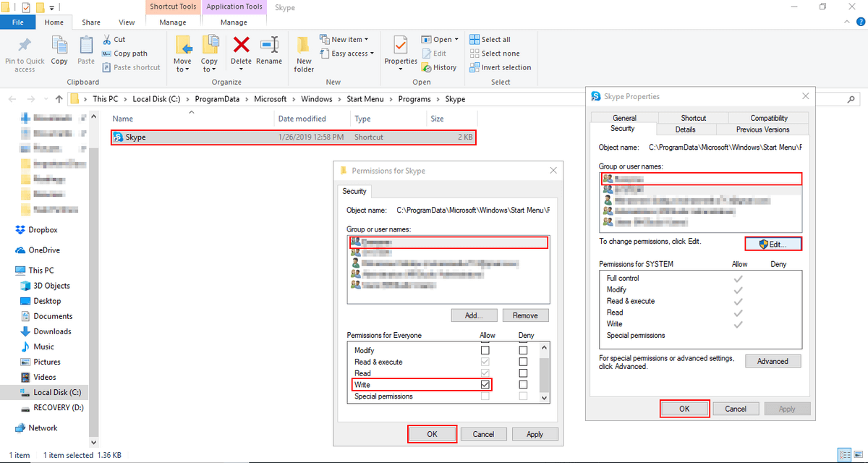Viewport: 868px width, 463px height.
Task: Expand the Delete dropdown arrow
Action: coord(241,69)
